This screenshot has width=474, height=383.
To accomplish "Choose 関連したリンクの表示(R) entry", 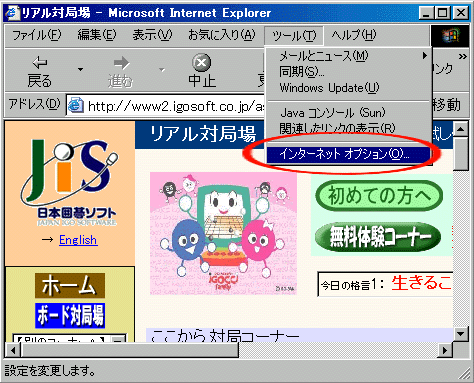I will point(348,128).
